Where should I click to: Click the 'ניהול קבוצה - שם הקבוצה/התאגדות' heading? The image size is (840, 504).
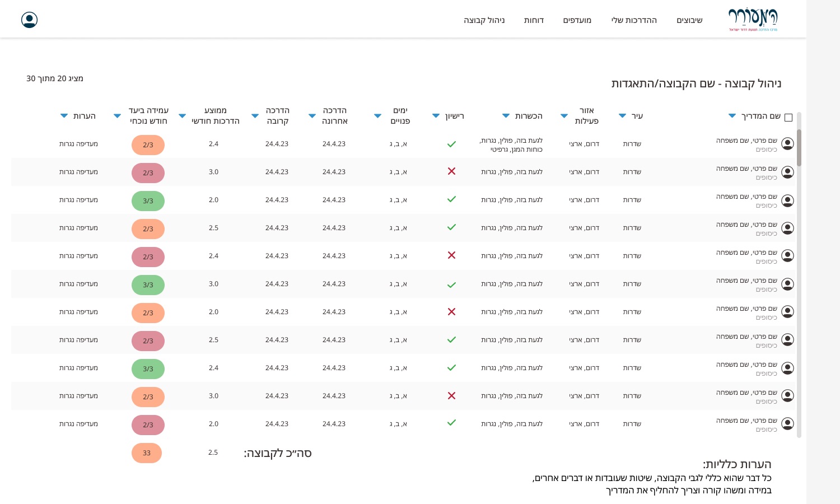pos(697,84)
